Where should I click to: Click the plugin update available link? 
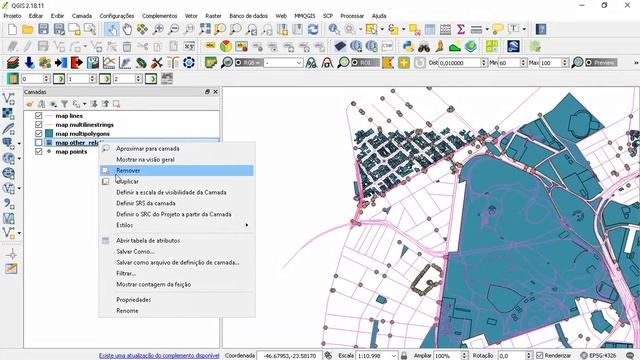click(x=159, y=356)
